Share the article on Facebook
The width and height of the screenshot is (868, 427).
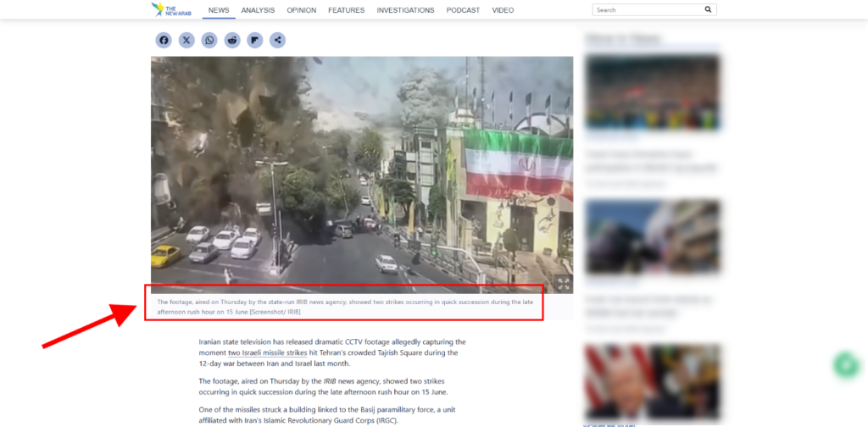point(164,40)
